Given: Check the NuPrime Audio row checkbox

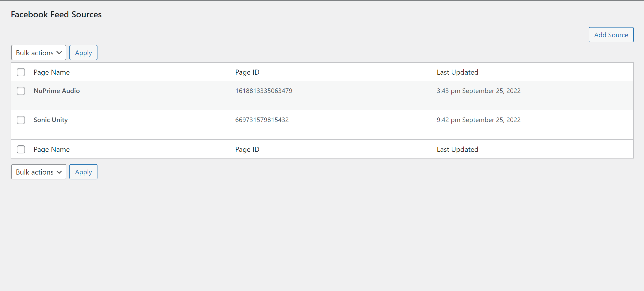Looking at the screenshot, I should coord(21,91).
